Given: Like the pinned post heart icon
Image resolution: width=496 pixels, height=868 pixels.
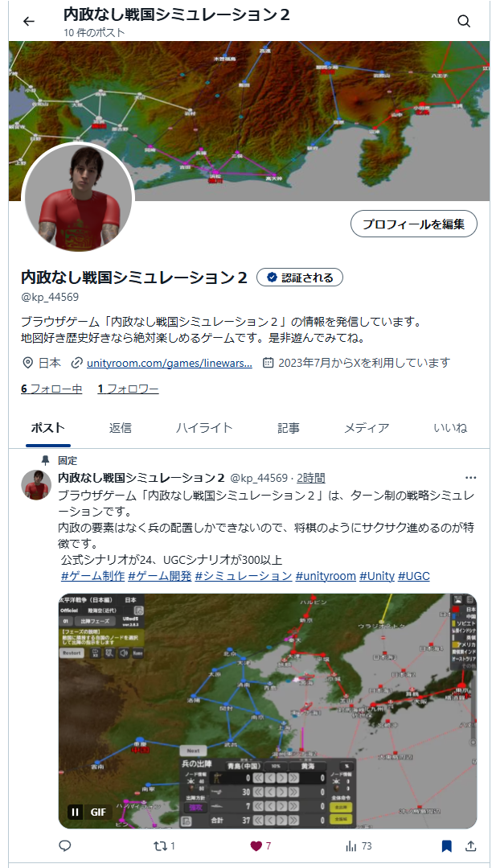Looking at the screenshot, I should [260, 845].
